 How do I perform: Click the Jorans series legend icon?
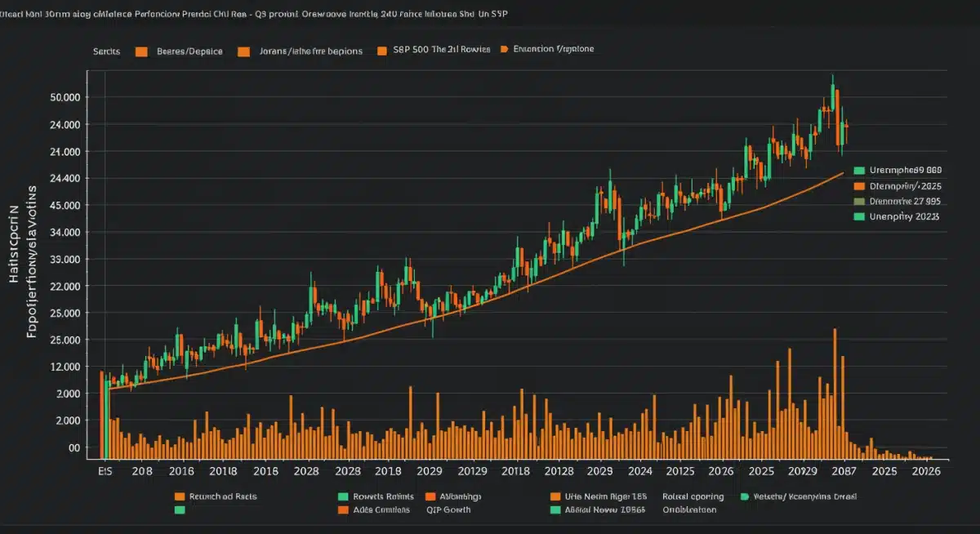243,51
